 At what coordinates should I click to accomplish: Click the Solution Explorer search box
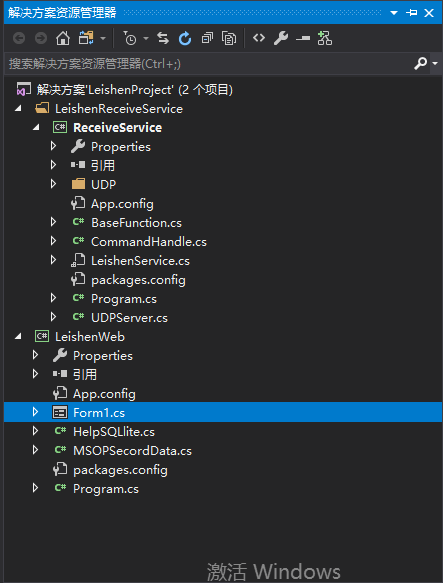click(x=208, y=64)
